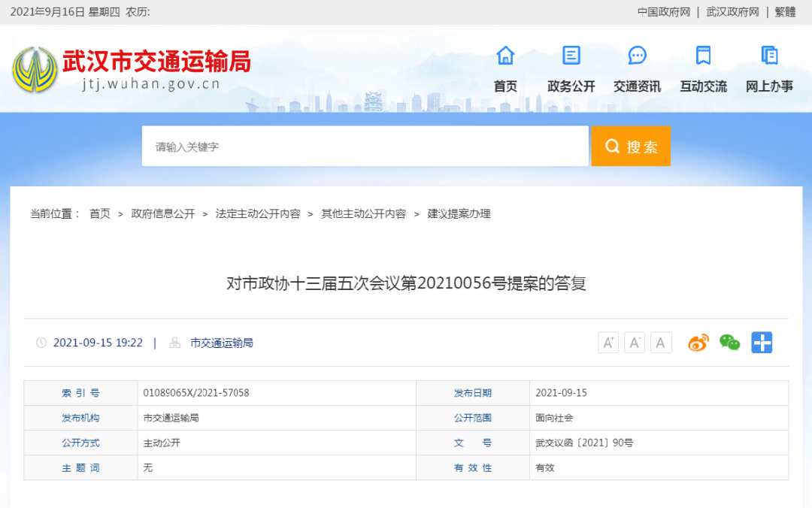The height and width of the screenshot is (508, 812).
Task: Decrease font size with A- button
Action: click(x=635, y=343)
